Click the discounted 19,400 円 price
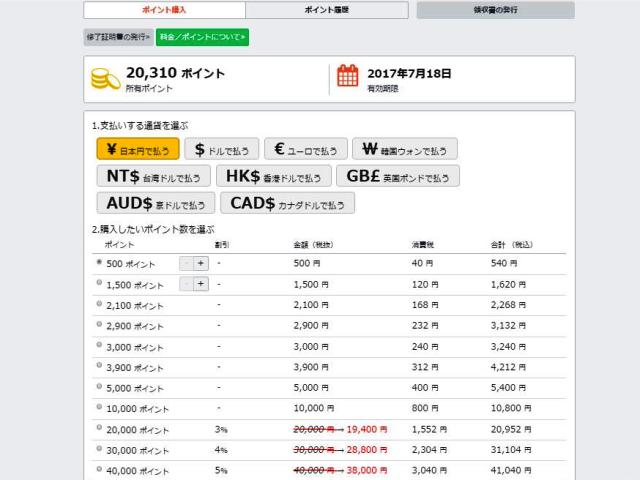This screenshot has height=480, width=640. 367,429
